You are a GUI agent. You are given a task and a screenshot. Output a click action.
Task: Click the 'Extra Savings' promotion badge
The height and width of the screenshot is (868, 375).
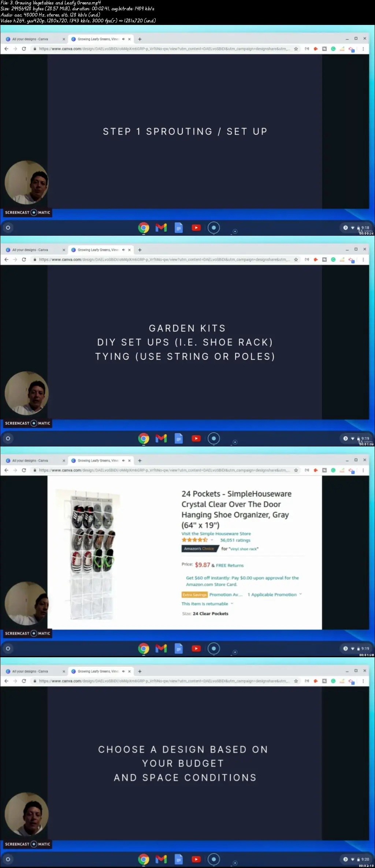tap(194, 595)
